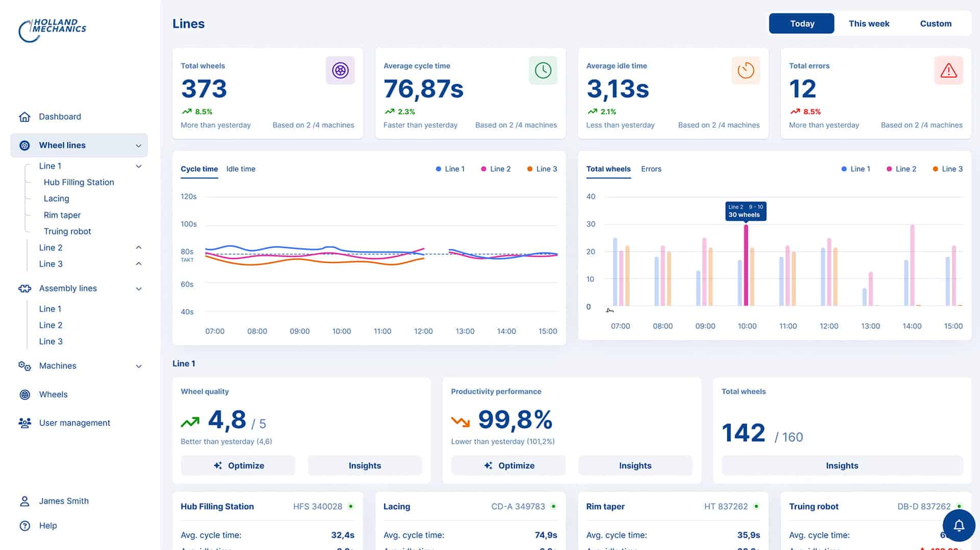This screenshot has height=550, width=980.
Task: Click the Assembly lines puzzle icon
Action: 24,288
